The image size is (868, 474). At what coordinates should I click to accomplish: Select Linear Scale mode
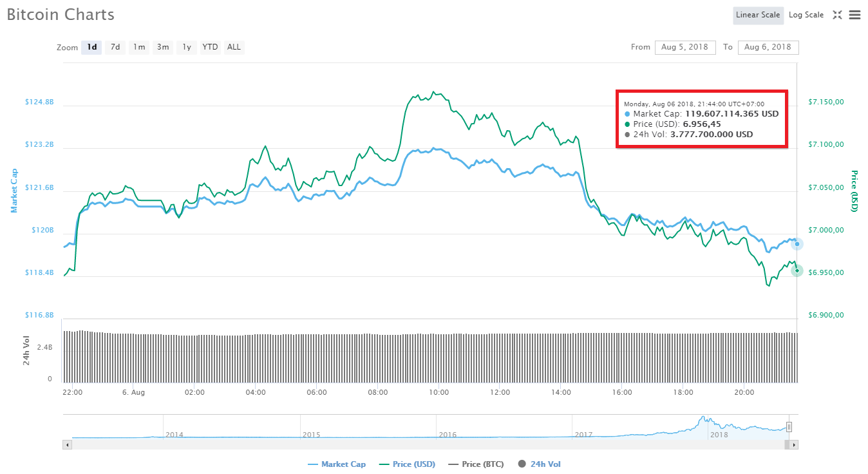pos(758,15)
